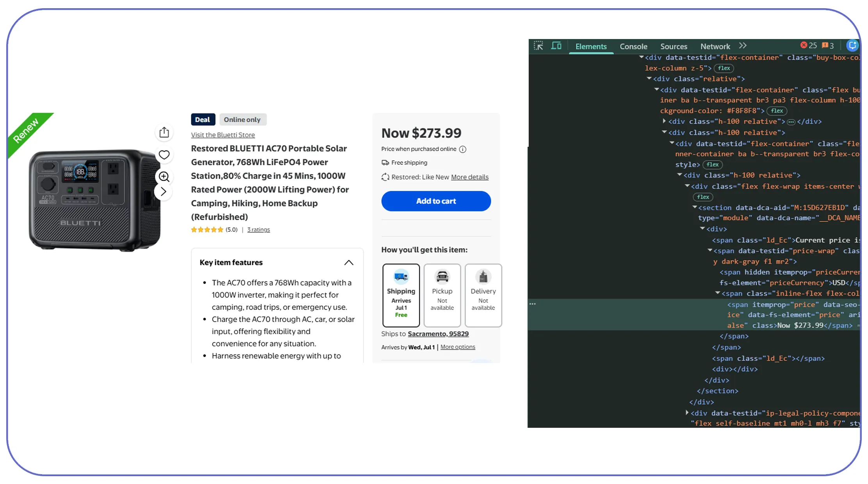This screenshot has height=484, width=868.
Task: Click the flex badge after lex-column z-5
Action: 724,68
